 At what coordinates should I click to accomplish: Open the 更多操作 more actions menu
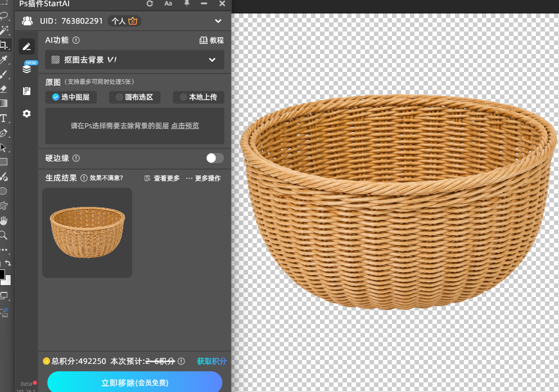[204, 178]
